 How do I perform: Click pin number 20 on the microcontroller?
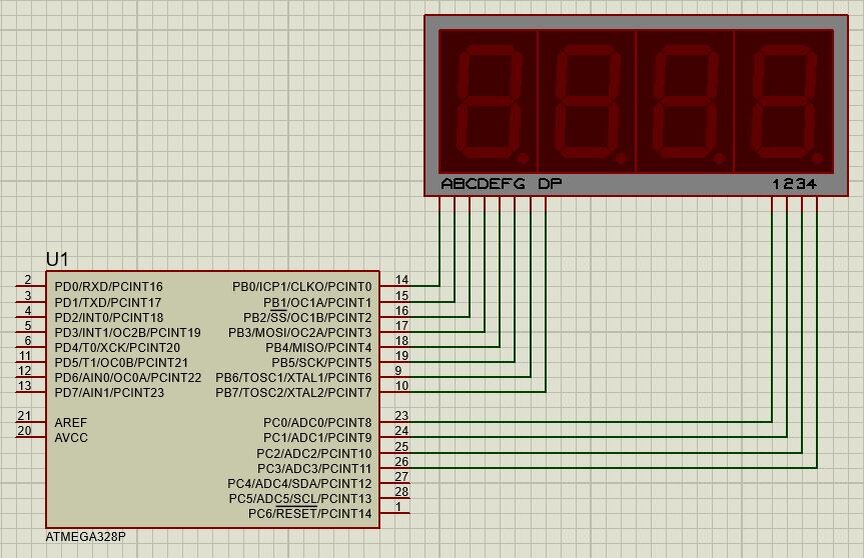[x=24, y=430]
